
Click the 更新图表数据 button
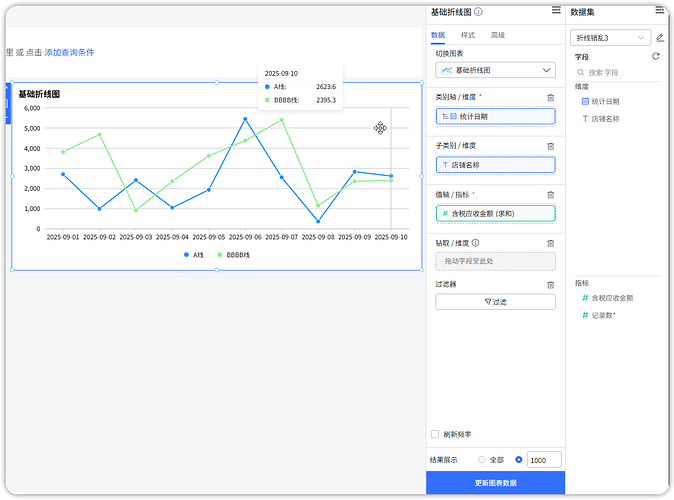click(x=495, y=483)
